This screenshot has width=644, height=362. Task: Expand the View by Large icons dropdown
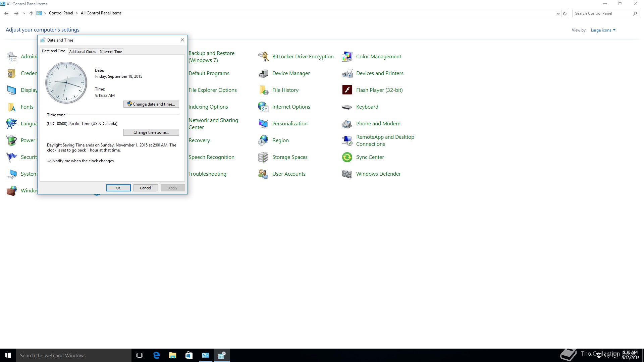603,30
